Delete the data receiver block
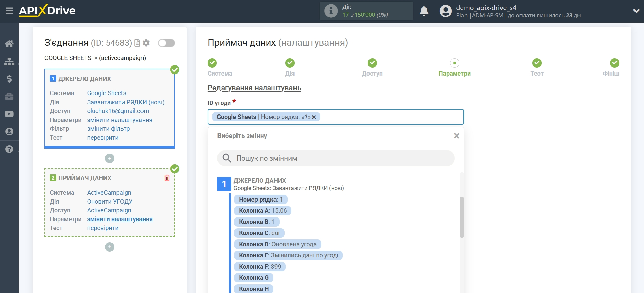The width and height of the screenshot is (644, 293). click(167, 178)
